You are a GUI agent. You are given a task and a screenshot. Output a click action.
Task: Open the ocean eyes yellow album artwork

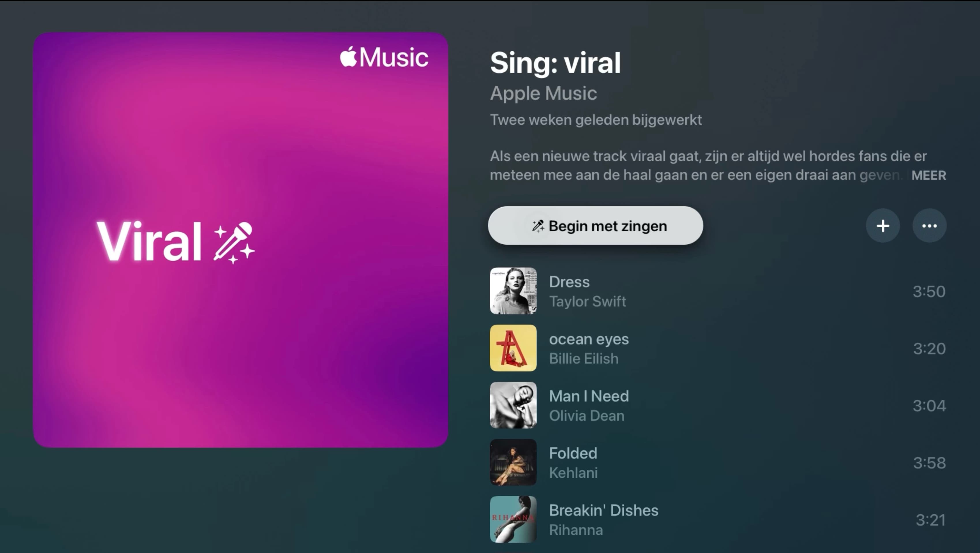point(513,348)
